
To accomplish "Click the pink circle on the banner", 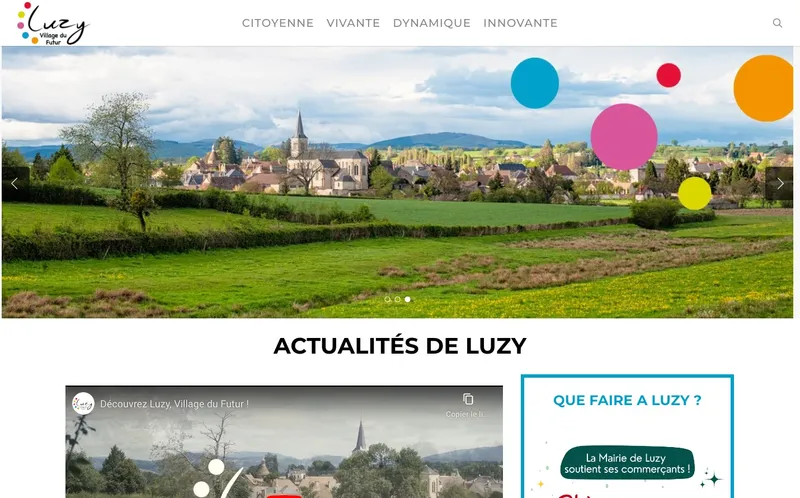I will (x=624, y=137).
